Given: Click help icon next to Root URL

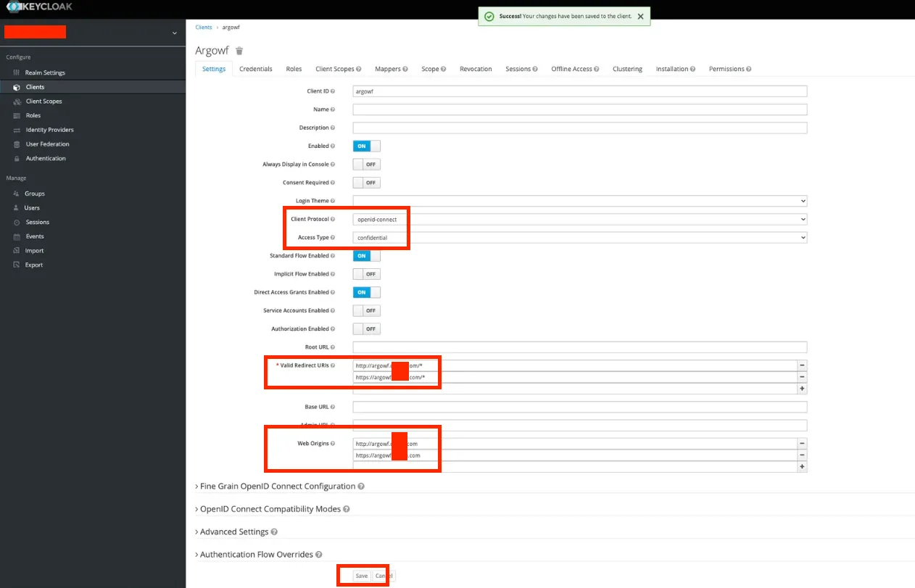Looking at the screenshot, I should coord(333,347).
